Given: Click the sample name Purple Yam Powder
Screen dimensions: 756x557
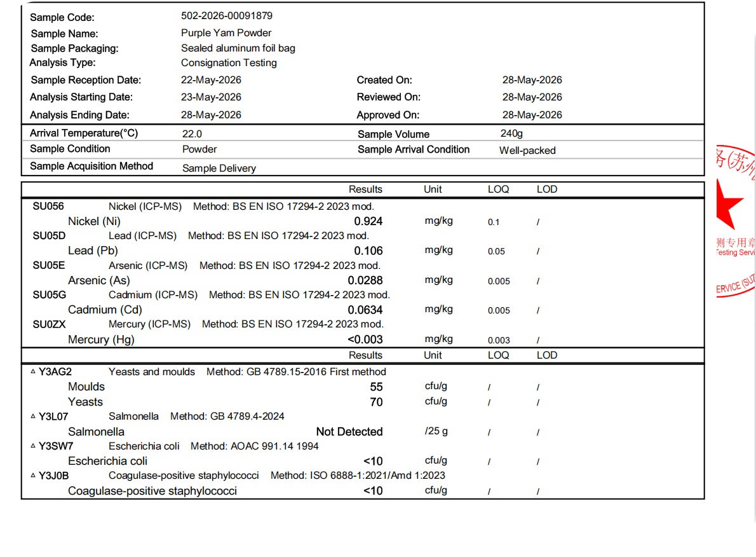Looking at the screenshot, I should pyautogui.click(x=226, y=33).
